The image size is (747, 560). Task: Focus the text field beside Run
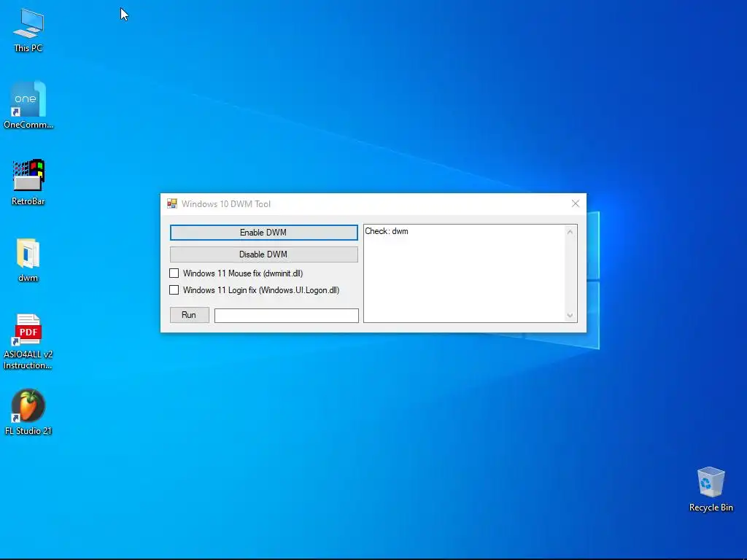[x=286, y=315]
